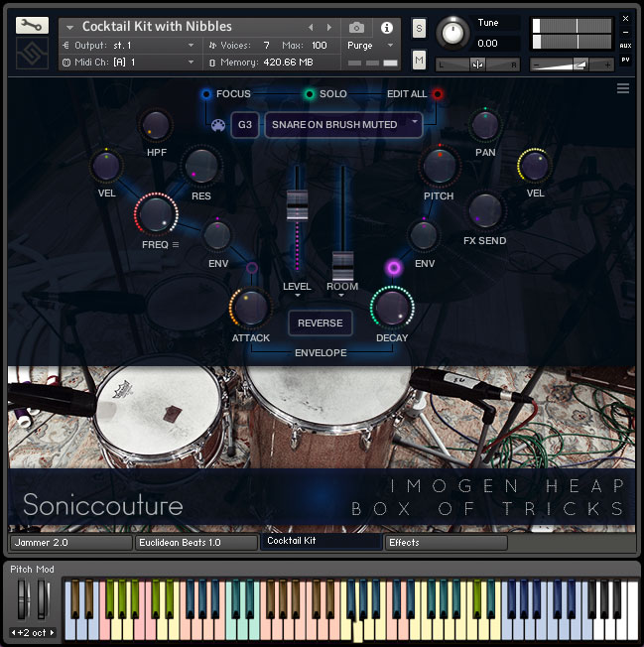
Task: Switch to Euclidean Beats 1.0 tab
Action: click(x=196, y=543)
